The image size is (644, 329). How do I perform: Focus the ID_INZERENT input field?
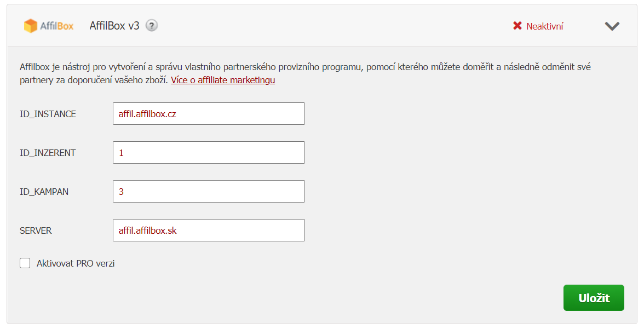point(209,152)
